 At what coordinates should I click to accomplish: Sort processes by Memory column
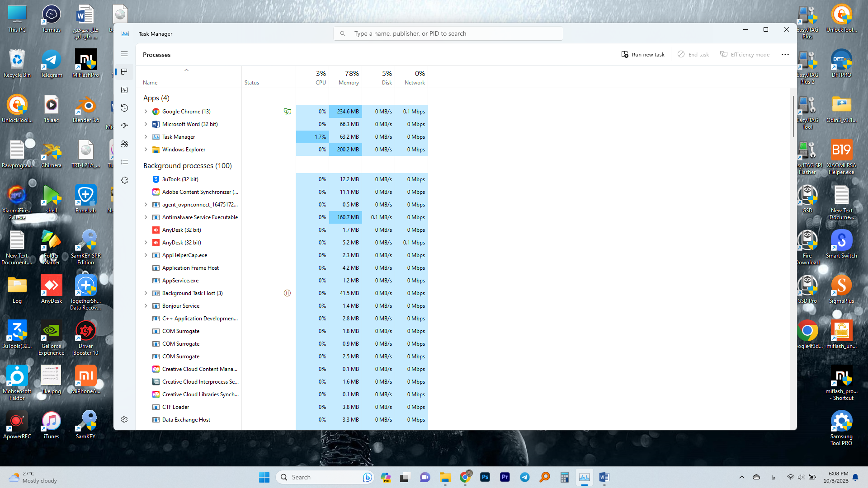[348, 77]
